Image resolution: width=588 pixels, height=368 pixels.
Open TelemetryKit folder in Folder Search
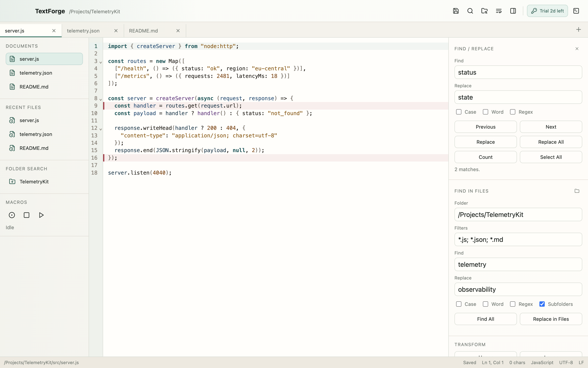coord(44,182)
